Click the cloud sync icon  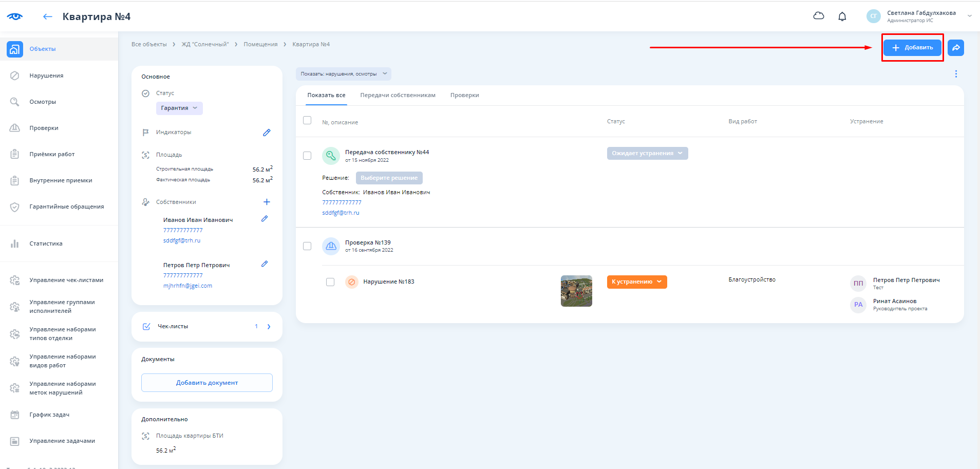[819, 16]
